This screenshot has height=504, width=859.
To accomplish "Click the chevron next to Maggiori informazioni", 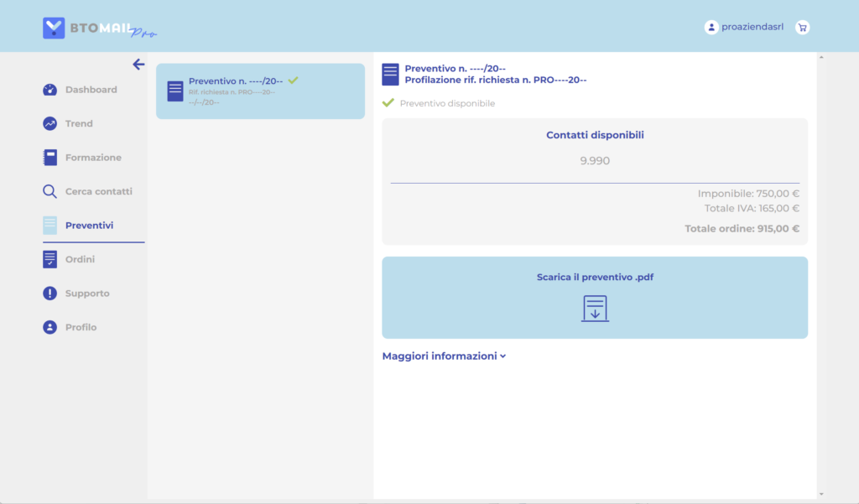I will (x=503, y=356).
